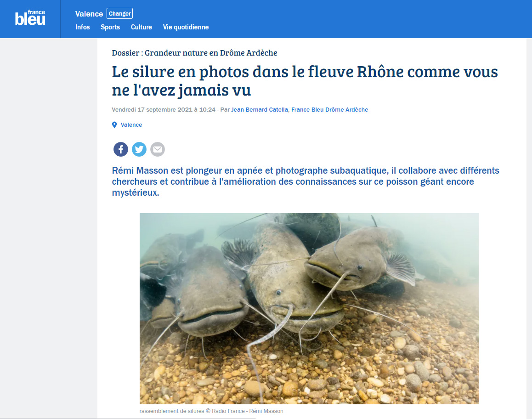The width and height of the screenshot is (532, 419).
Task: Open France Bleu Drôme Ardèche link
Action: (329, 110)
